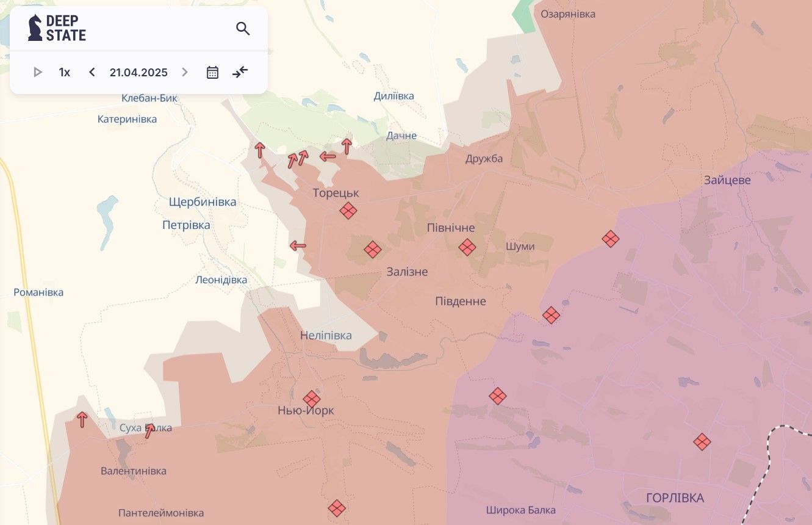This screenshot has height=525, width=812.
Task: Click the 21.04.2025 date field
Action: pos(138,73)
